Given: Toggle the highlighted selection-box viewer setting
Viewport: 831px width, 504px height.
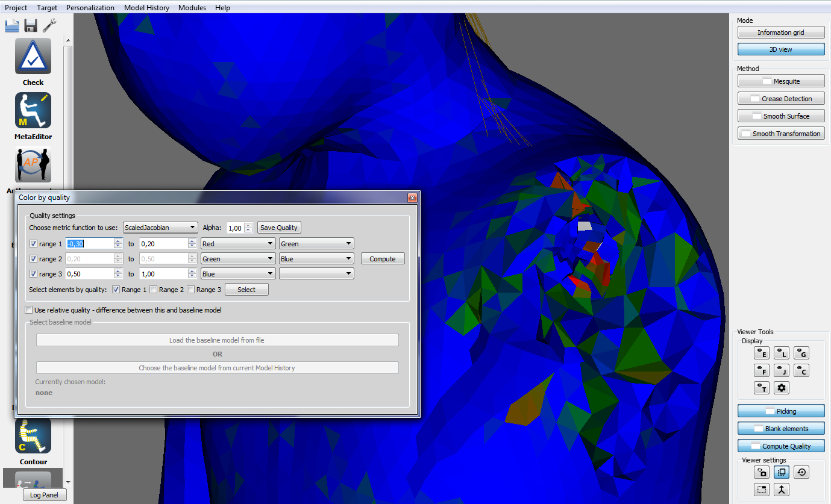Looking at the screenshot, I should 782,473.
